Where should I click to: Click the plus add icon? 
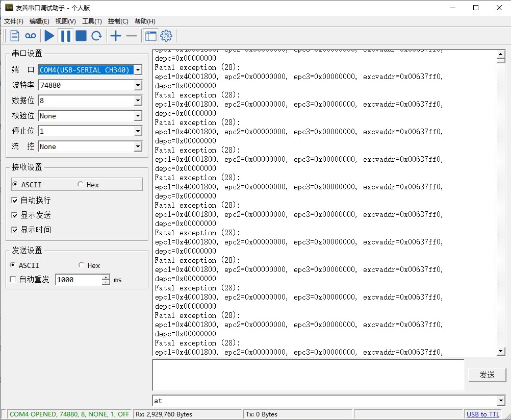click(116, 36)
